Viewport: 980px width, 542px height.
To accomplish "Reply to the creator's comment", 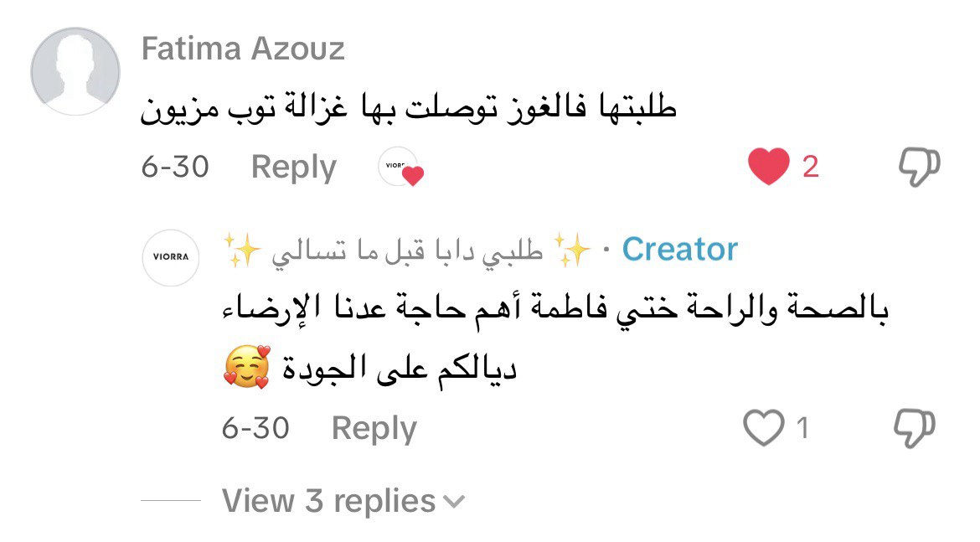I will pyautogui.click(x=374, y=429).
